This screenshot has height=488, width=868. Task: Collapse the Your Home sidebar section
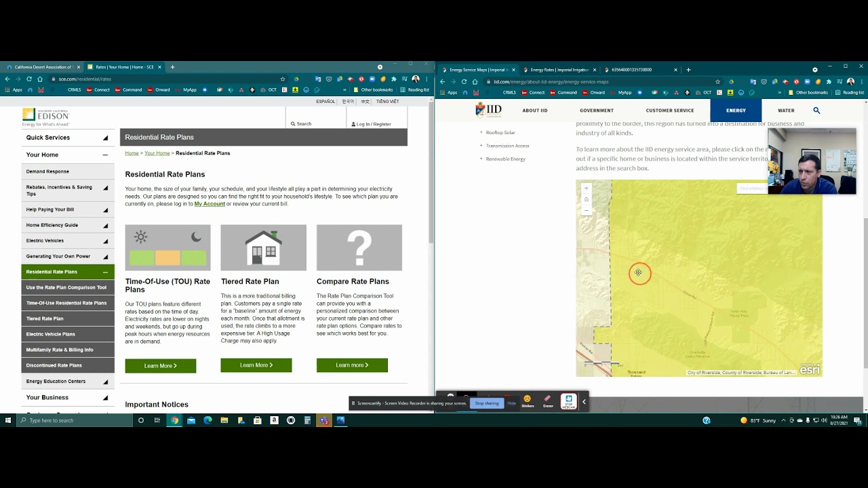click(105, 155)
